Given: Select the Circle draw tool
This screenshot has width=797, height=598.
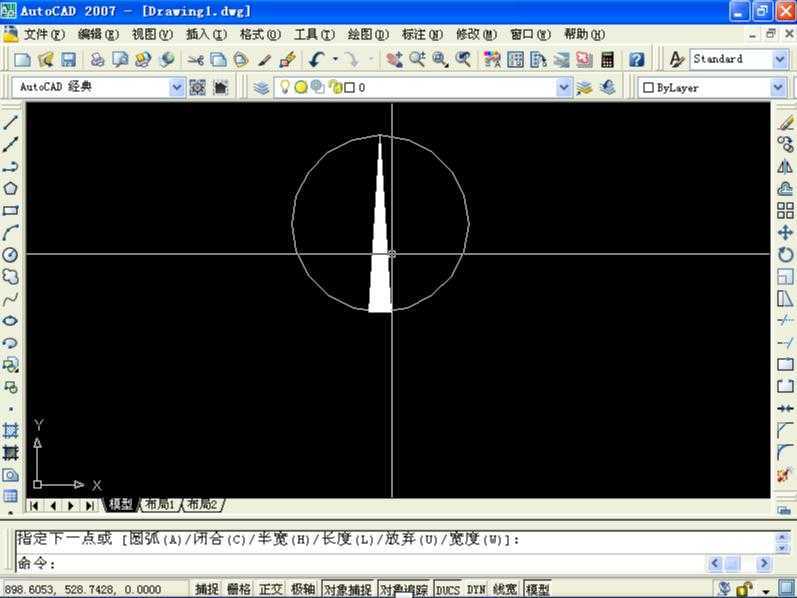Looking at the screenshot, I should click(11, 254).
